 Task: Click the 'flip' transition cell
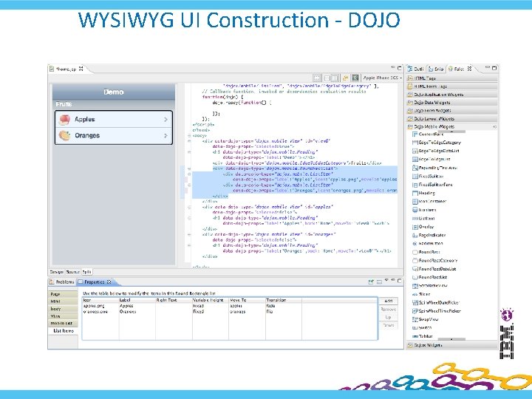pyautogui.click(x=284, y=312)
